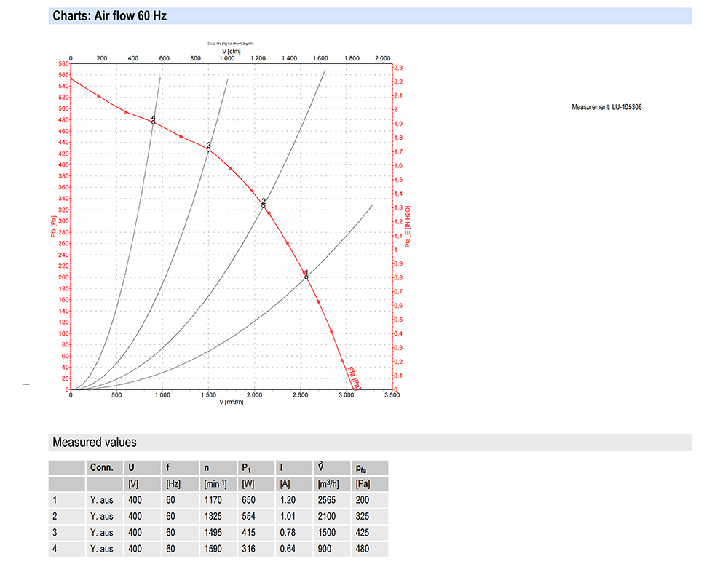
Task: Click the 0.64 current value in row 4
Action: [288, 549]
